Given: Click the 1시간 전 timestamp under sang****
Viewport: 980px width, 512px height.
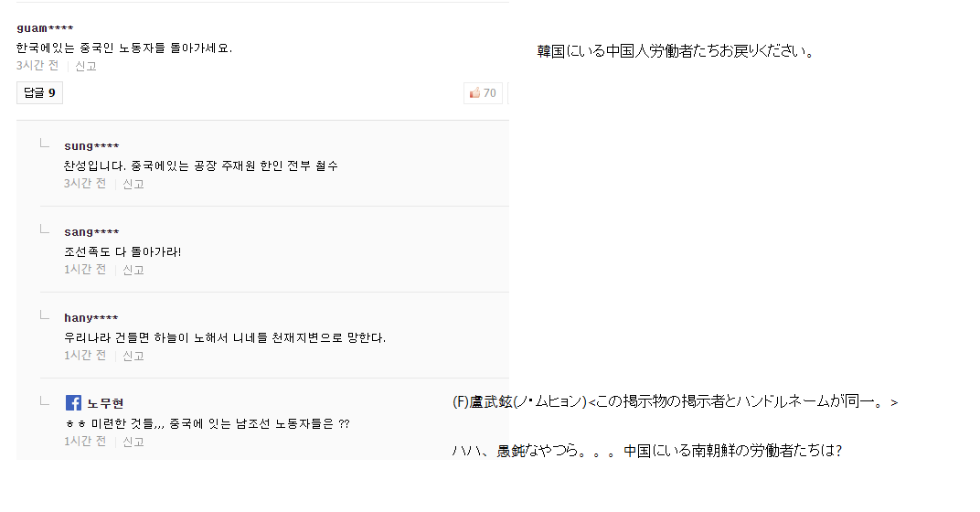Looking at the screenshot, I should coord(85,270).
